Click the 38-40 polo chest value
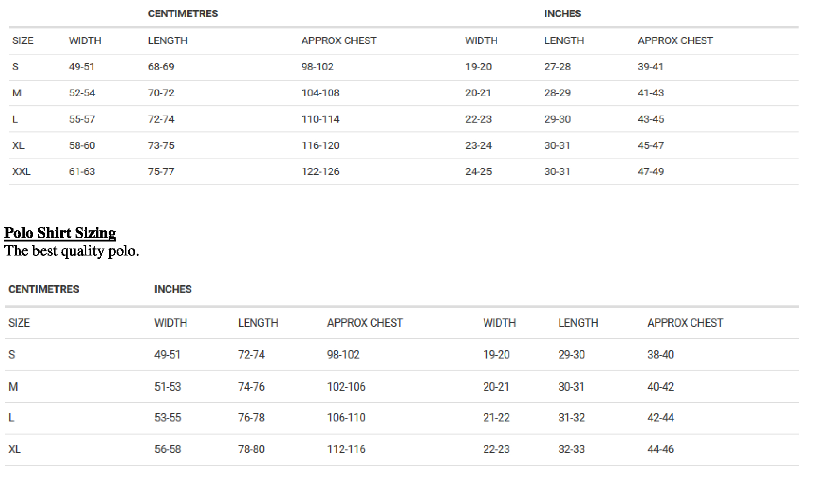Image resolution: width=814 pixels, height=504 pixels. [660, 355]
